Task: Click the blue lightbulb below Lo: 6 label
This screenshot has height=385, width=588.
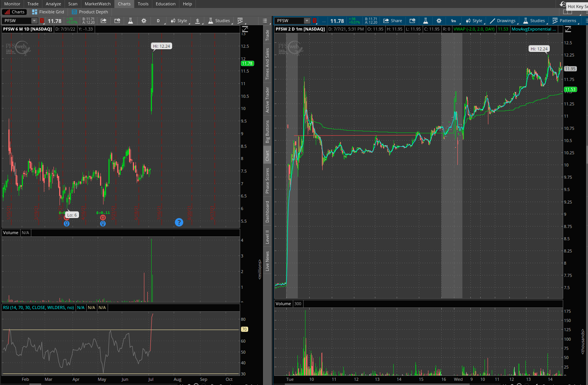Action: pos(67,223)
